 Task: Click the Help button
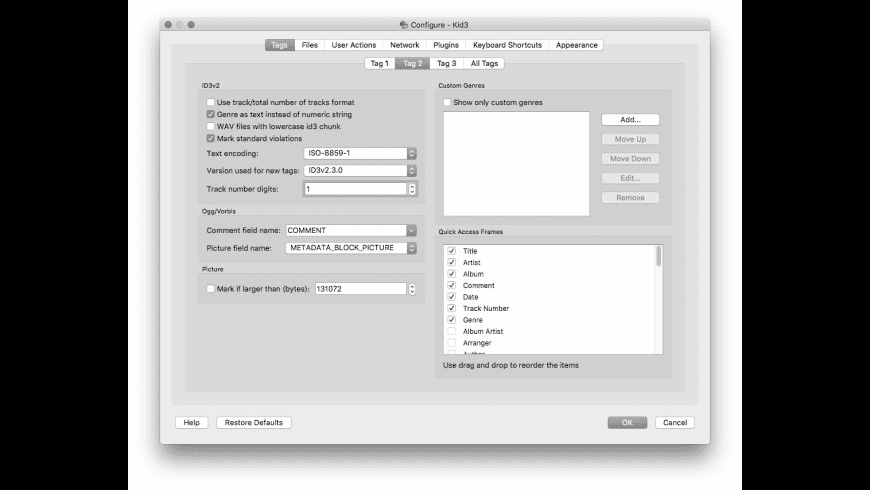[x=191, y=422]
